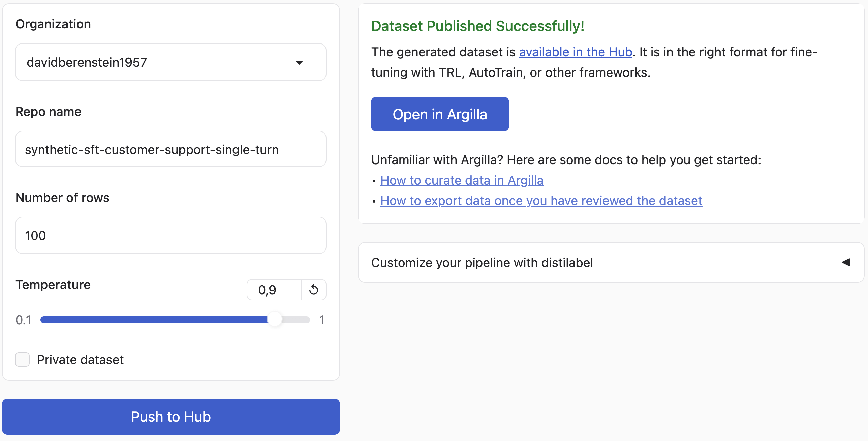Click the temperature reset icon
Image resolution: width=868 pixels, height=441 pixels.
pyautogui.click(x=313, y=290)
